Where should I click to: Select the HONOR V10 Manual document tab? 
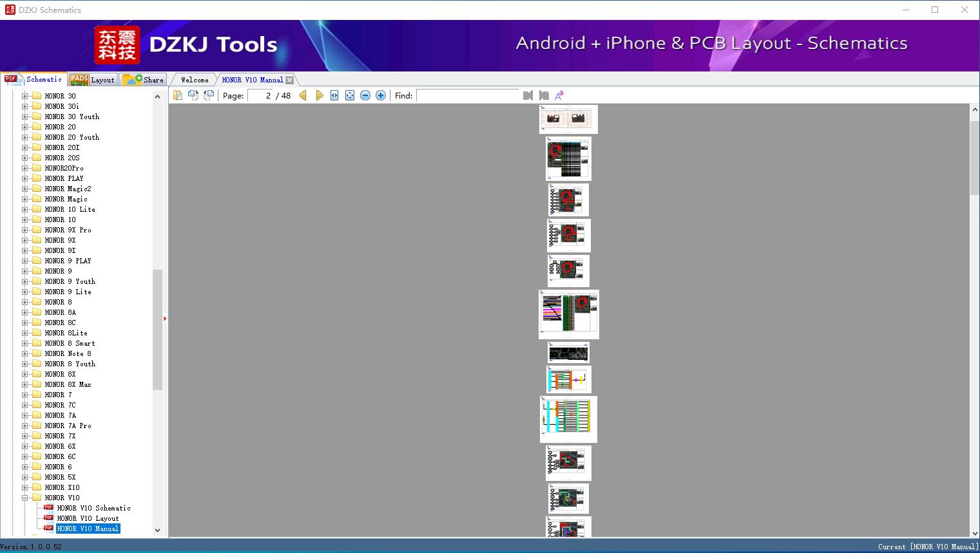(253, 80)
